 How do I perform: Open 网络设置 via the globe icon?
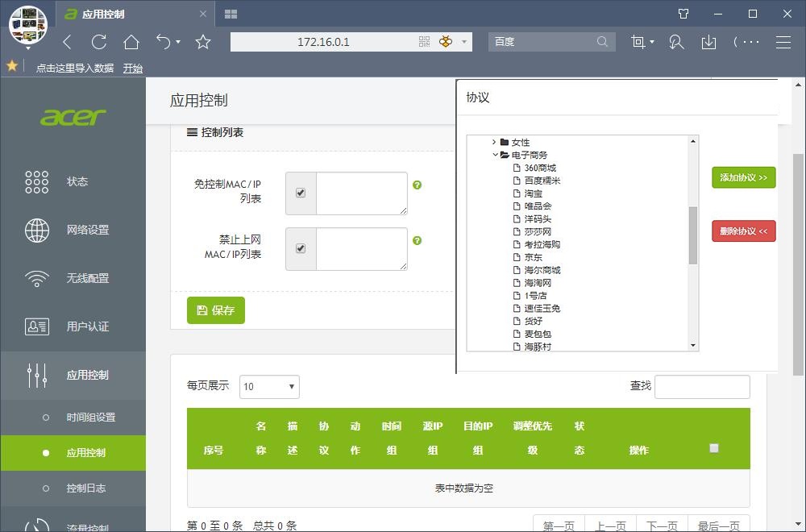click(x=35, y=230)
